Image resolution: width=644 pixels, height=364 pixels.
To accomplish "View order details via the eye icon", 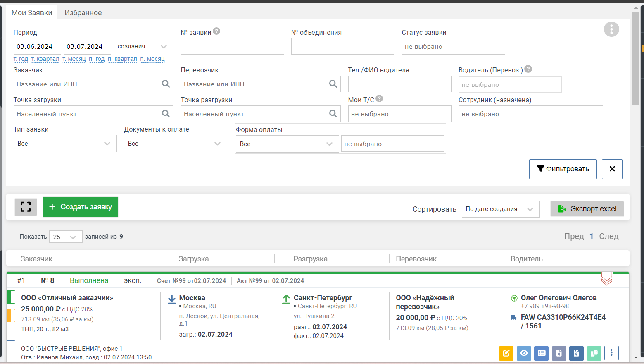I will tap(524, 353).
